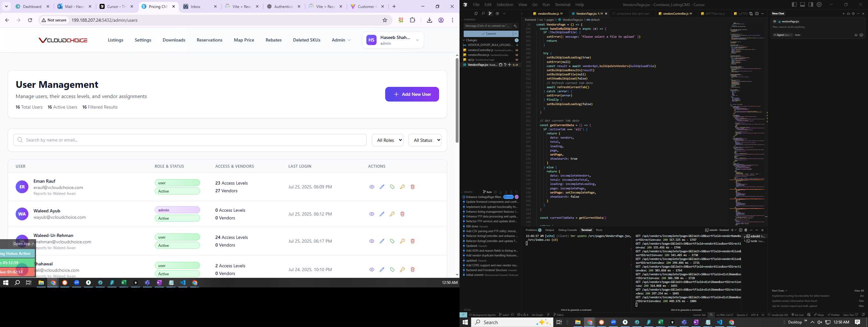Click Search by name or email field
Viewport: 868px width, 327px height.
(x=190, y=140)
